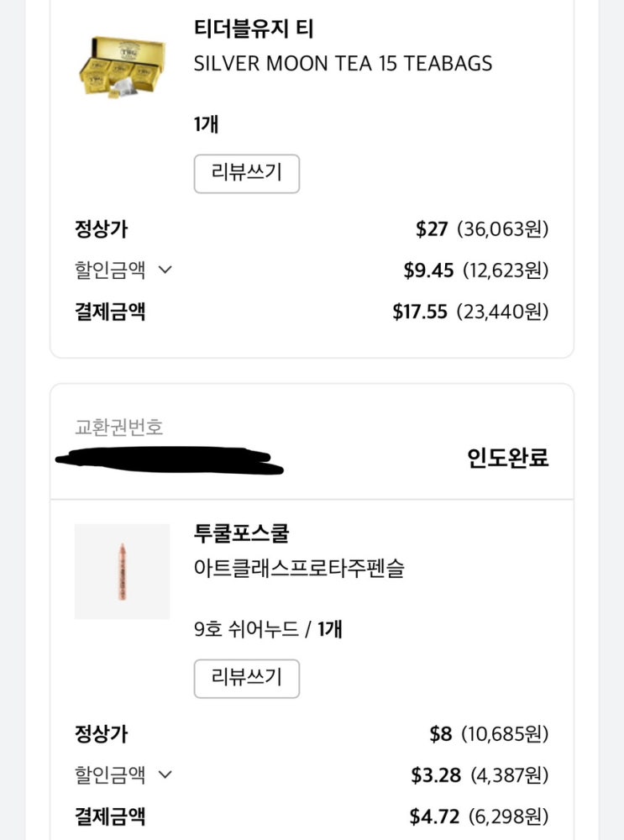Viewport: 624px width, 840px height.
Task: Expand 할인금액 chevron for the tea item
Action: [165, 270]
